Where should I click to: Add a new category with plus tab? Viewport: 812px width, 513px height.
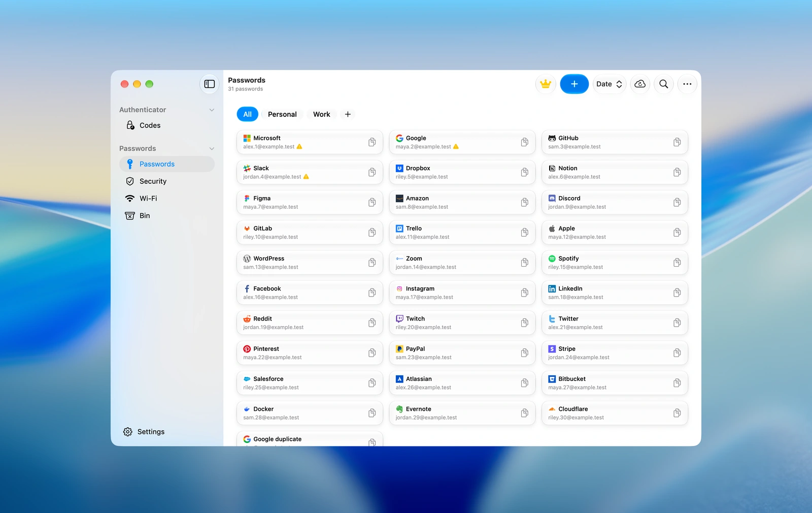click(x=348, y=114)
